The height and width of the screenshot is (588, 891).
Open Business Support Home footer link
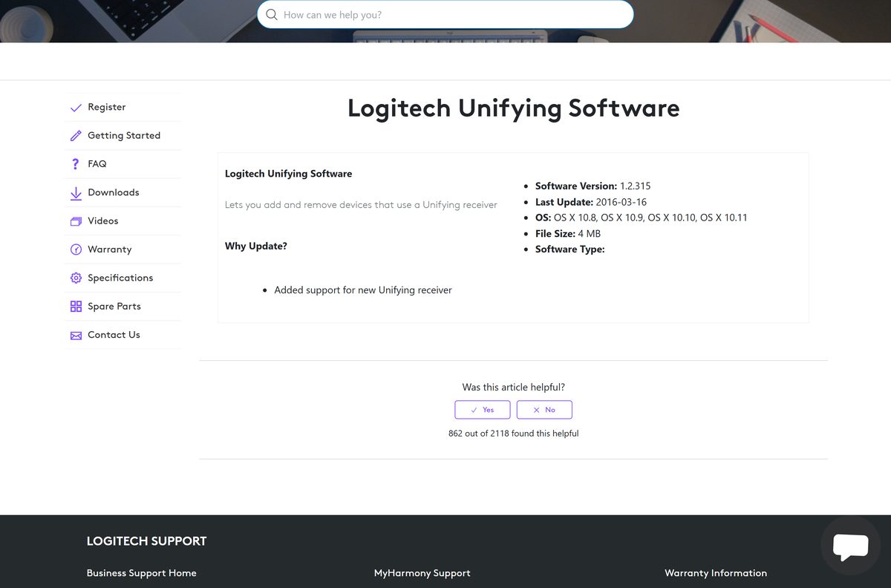pyautogui.click(x=141, y=573)
